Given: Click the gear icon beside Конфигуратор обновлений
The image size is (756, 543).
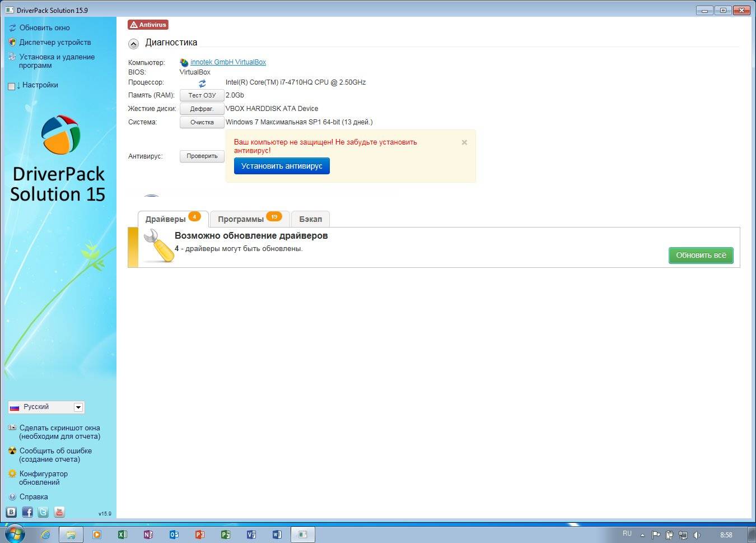Looking at the screenshot, I should (x=12, y=474).
